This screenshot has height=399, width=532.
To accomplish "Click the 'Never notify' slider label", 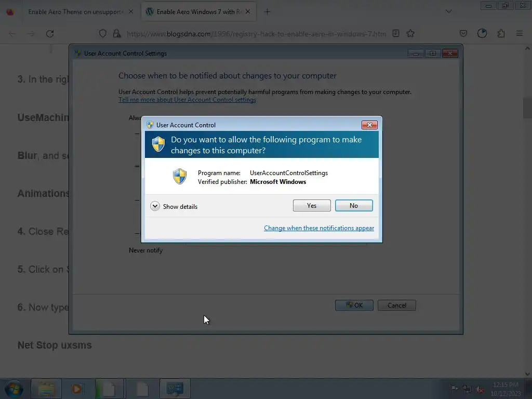I will point(145,250).
